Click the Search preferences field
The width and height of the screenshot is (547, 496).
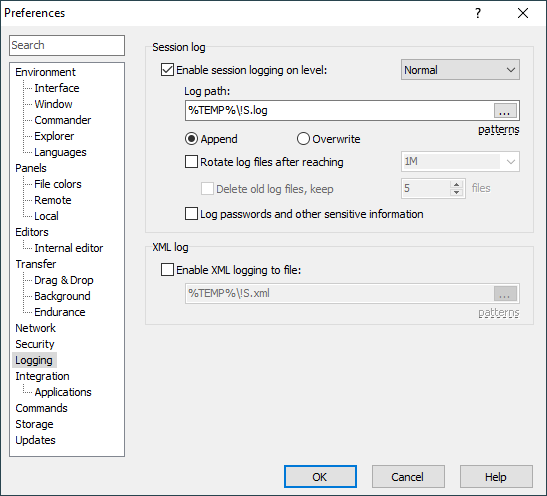[67, 45]
